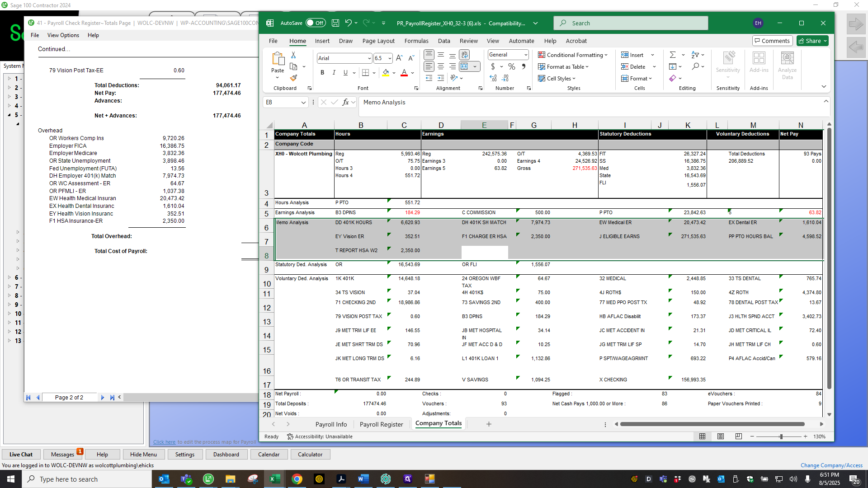Screen dimensions: 868x488
Task: Click the Insert Function fx icon
Action: (346, 102)
